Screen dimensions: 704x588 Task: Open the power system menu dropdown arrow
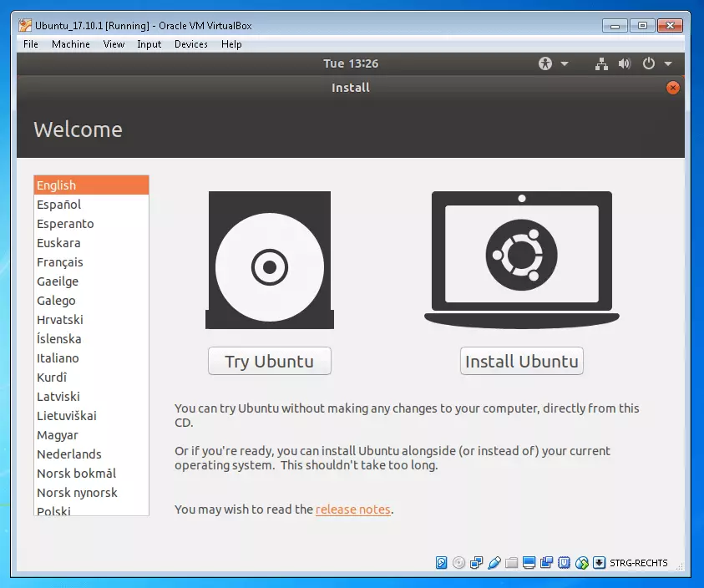pyautogui.click(x=668, y=63)
